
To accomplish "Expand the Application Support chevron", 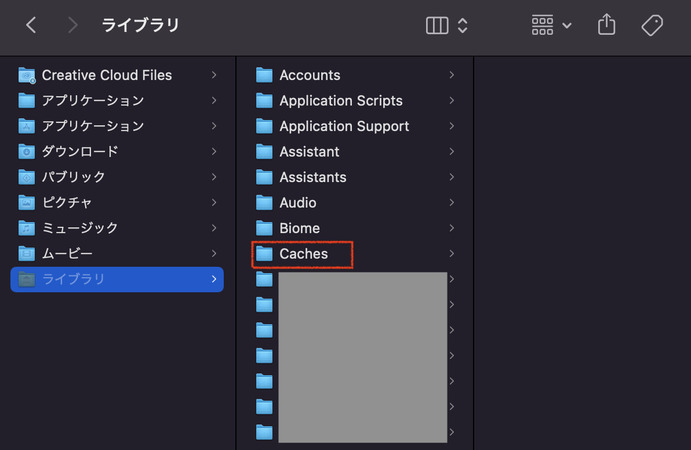I will (x=452, y=126).
